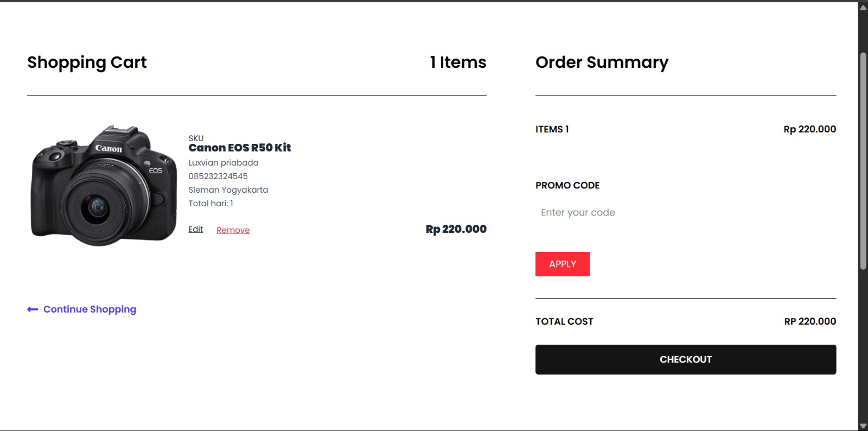
Task: Remove the Canon EOS R50 Kit from cart
Action: 233,230
